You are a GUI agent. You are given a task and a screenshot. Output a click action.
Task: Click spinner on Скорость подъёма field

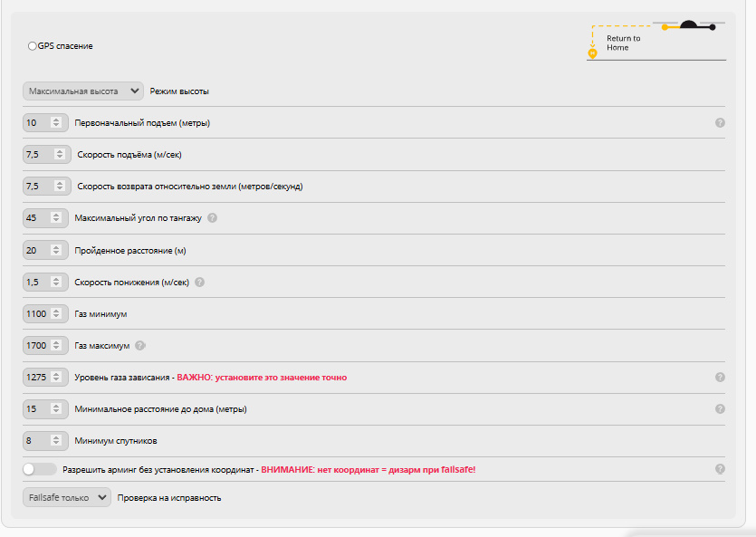coord(60,154)
